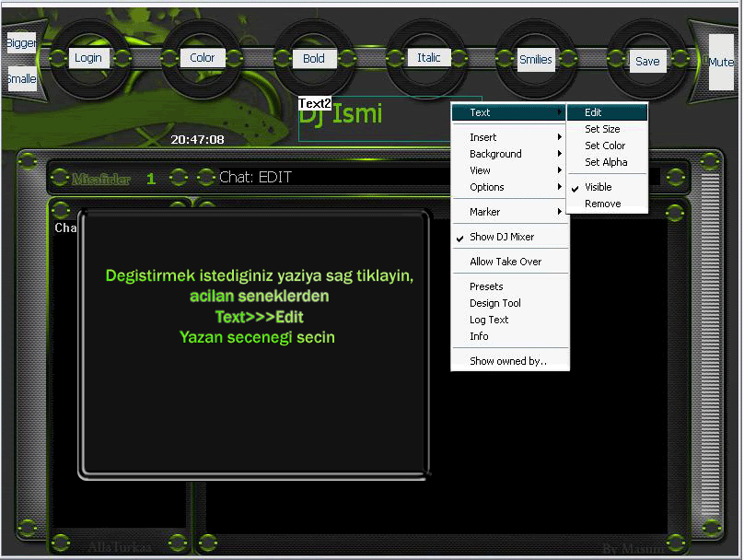Viewport: 744px width, 560px height.
Task: Select Design Tool in context menu
Action: [495, 303]
